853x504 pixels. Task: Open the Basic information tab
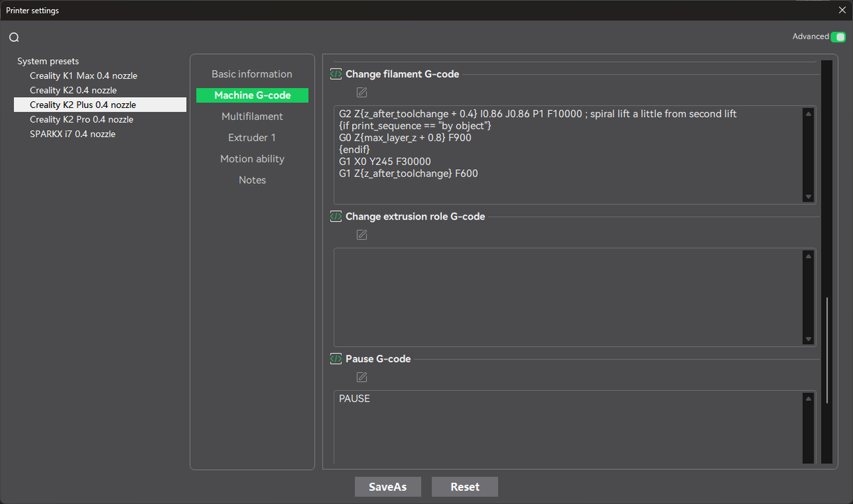(x=252, y=74)
